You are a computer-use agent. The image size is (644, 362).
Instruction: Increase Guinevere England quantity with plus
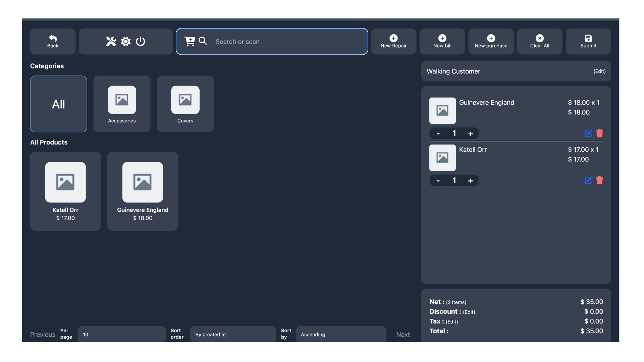click(471, 134)
